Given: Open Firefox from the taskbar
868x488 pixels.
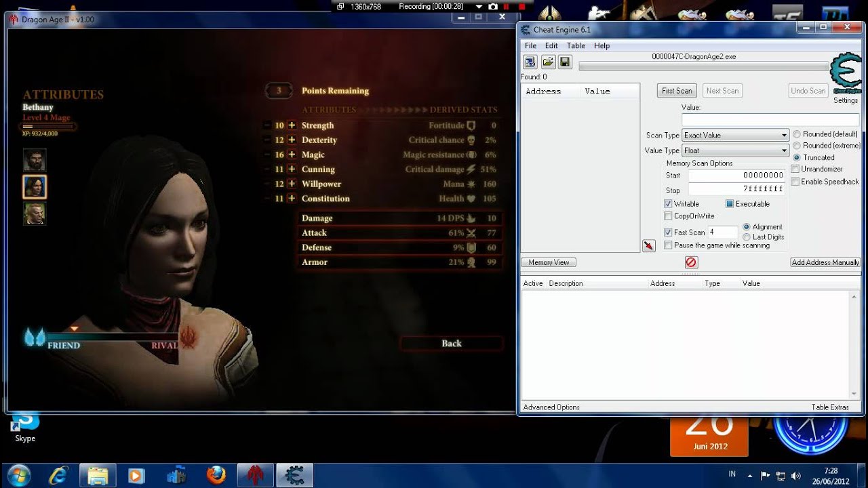Looking at the screenshot, I should click(216, 476).
